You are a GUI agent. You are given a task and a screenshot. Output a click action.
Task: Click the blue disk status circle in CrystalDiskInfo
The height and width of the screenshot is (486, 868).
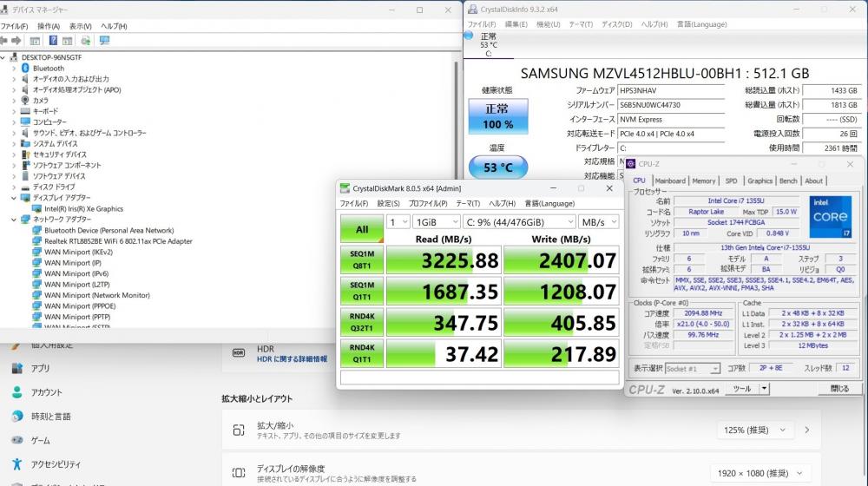(x=469, y=36)
